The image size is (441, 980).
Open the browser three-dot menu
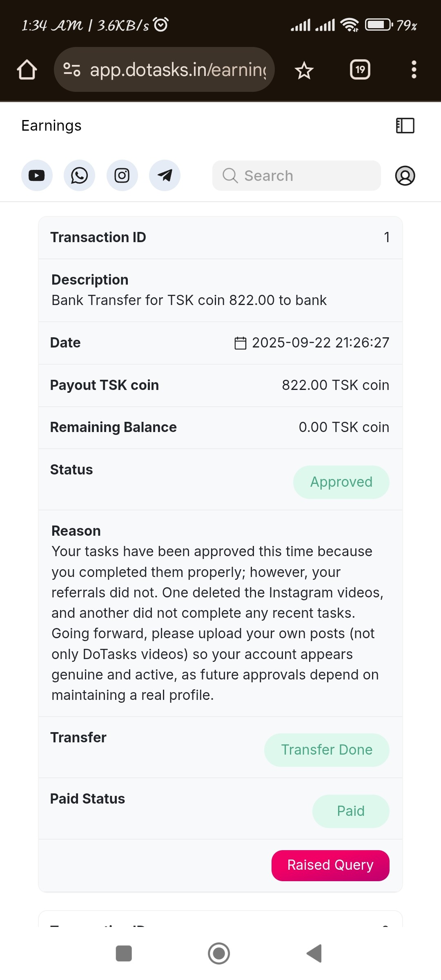tap(414, 70)
